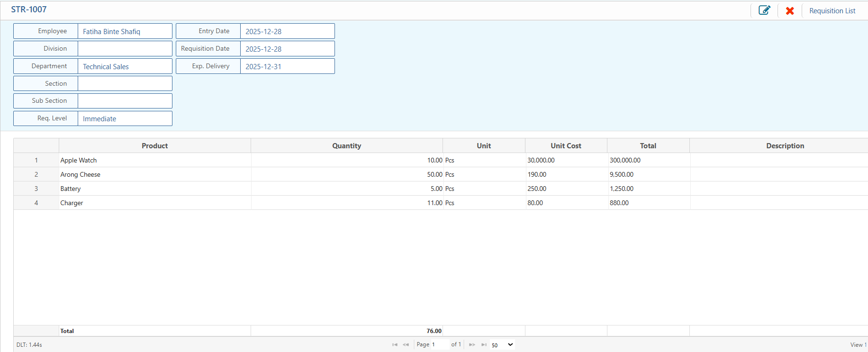The height and width of the screenshot is (352, 868).
Task: Jump to last page of grid
Action: (x=484, y=344)
